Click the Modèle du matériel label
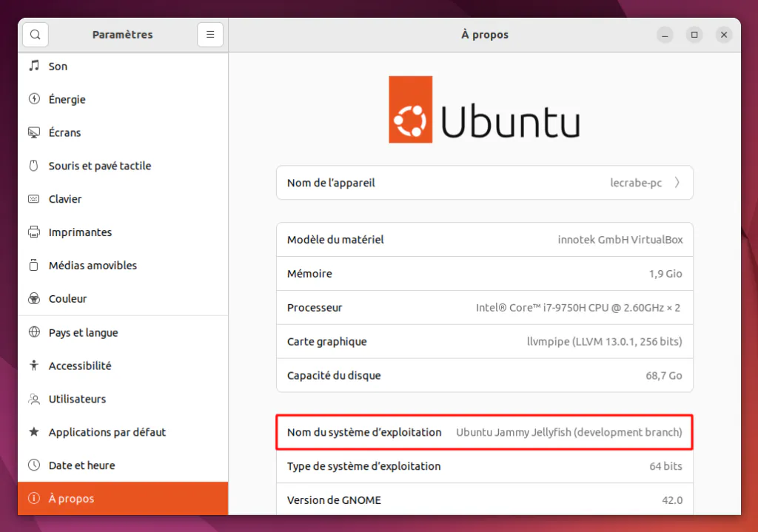This screenshot has height=532, width=758. point(335,240)
